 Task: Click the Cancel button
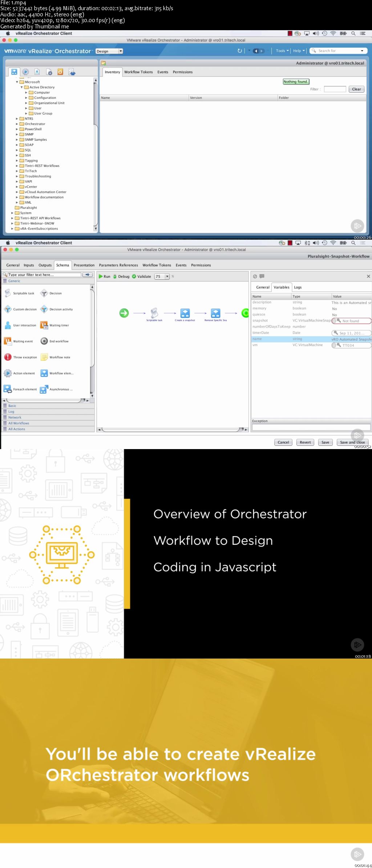283,442
